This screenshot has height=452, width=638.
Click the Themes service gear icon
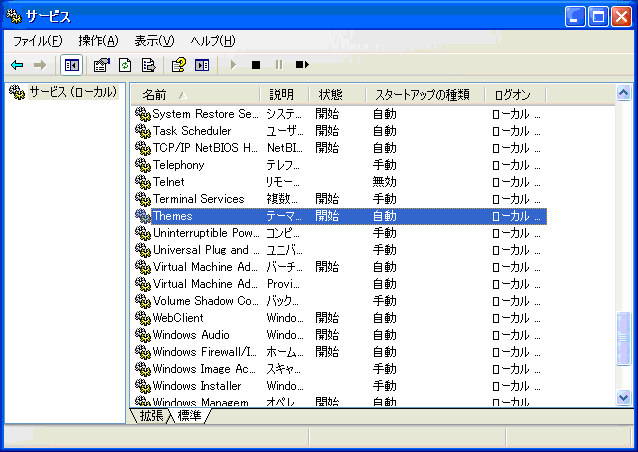pos(142,216)
